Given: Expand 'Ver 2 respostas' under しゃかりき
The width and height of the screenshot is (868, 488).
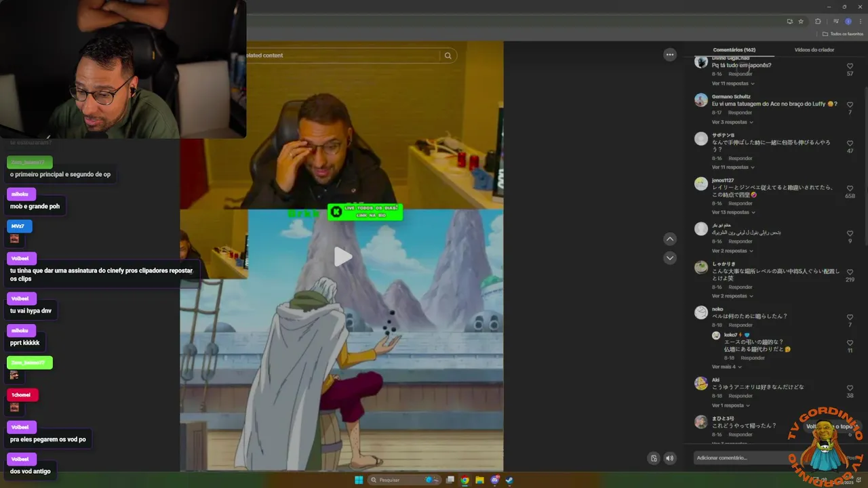Looking at the screenshot, I should tap(732, 296).
